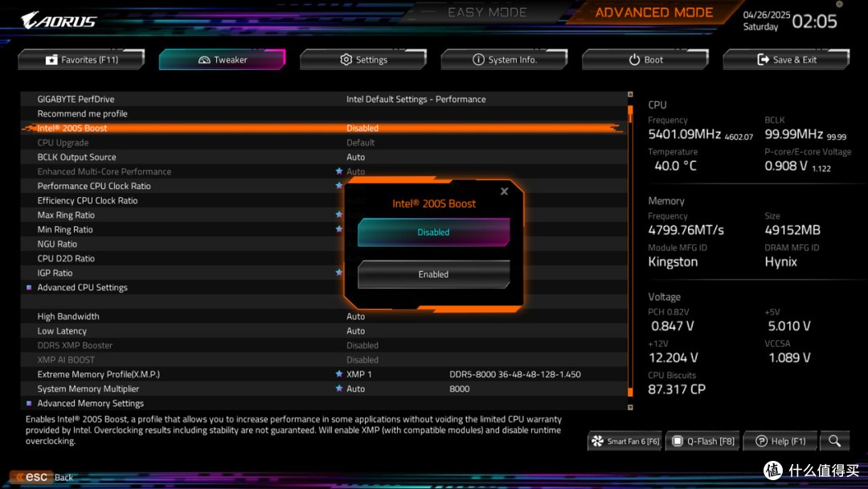The width and height of the screenshot is (868, 489).
Task: Open Help (F1)
Action: coord(780,442)
